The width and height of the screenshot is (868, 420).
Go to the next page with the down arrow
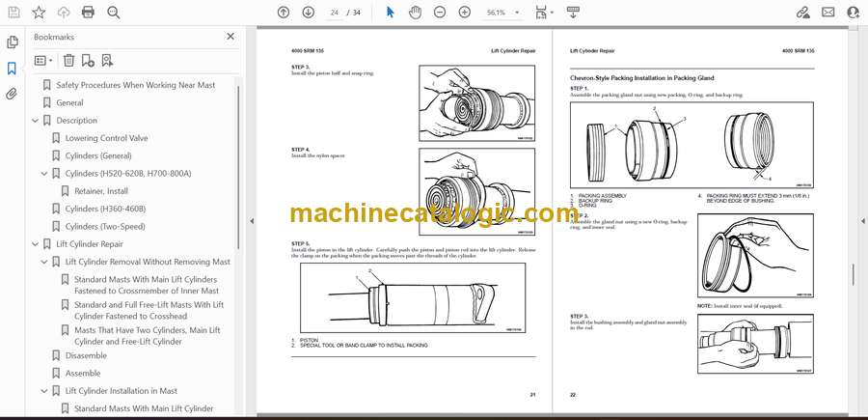[x=309, y=13]
